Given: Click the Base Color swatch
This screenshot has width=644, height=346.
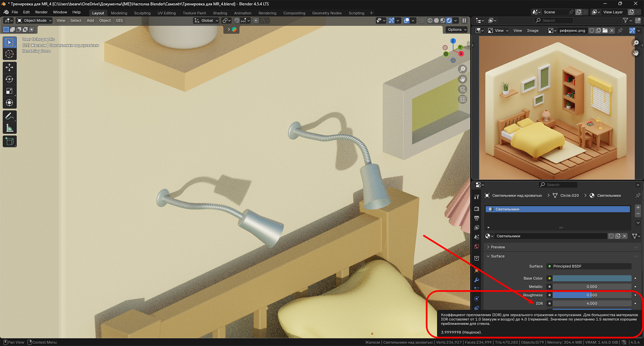Looking at the screenshot, I should coord(592,278).
